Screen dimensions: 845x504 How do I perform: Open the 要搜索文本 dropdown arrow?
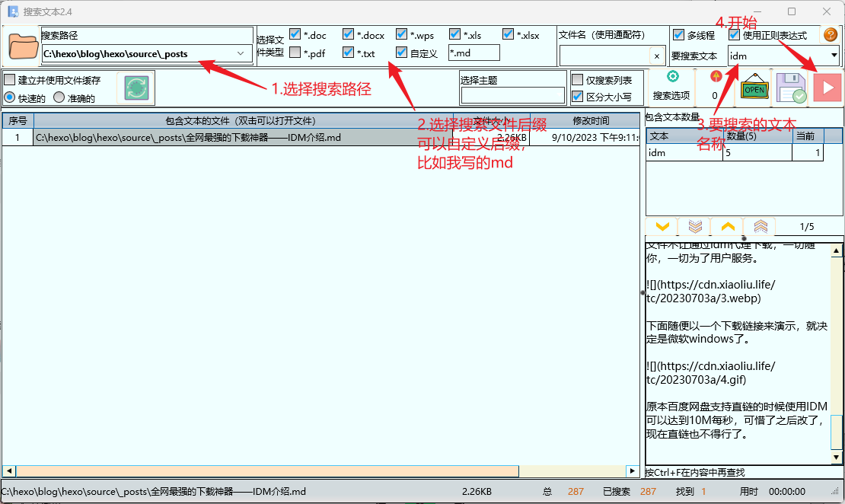834,56
